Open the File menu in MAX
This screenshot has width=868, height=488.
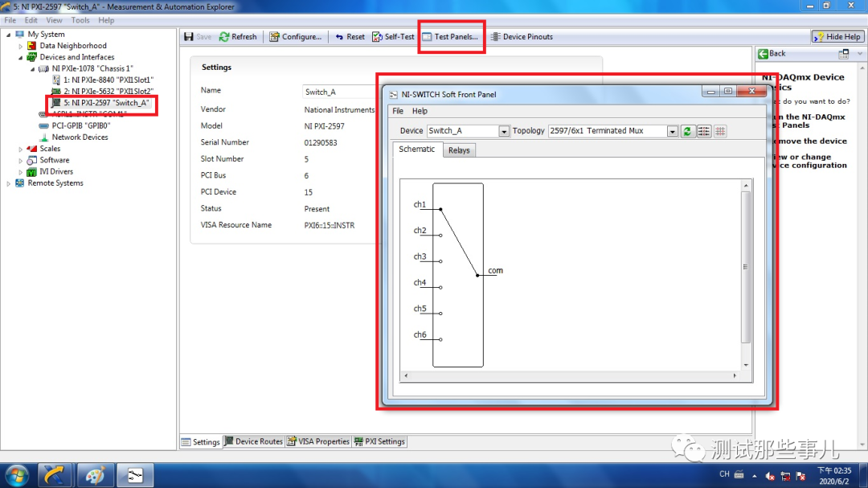click(10, 20)
